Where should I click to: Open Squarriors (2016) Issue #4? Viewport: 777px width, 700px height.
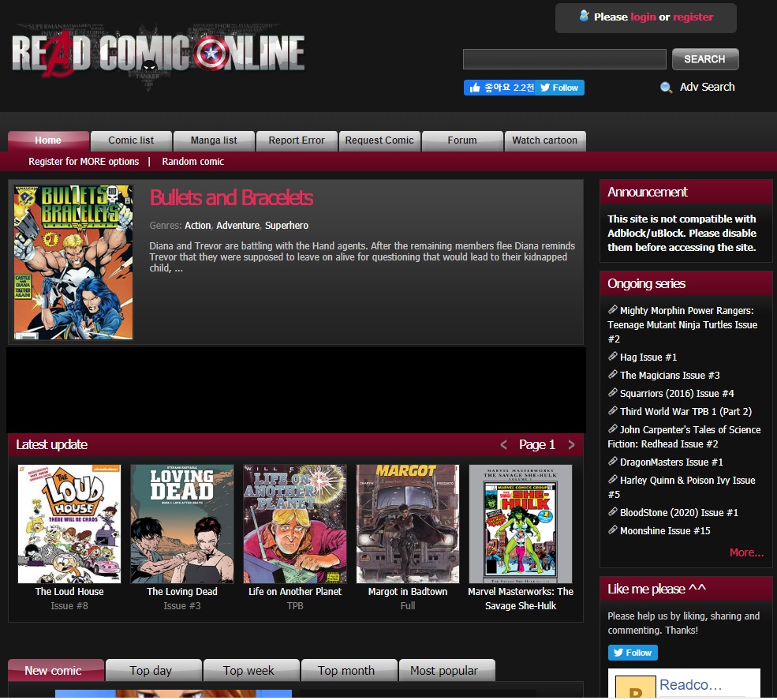(677, 394)
